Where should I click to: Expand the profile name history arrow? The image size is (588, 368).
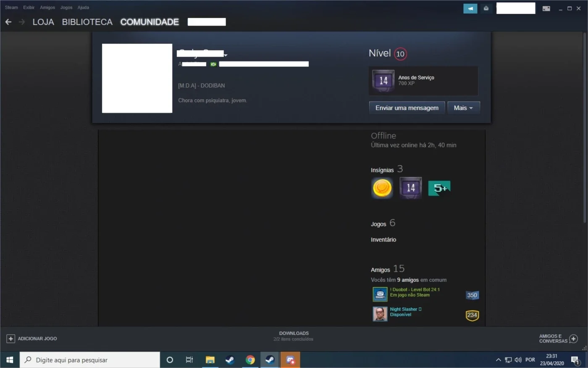point(226,55)
